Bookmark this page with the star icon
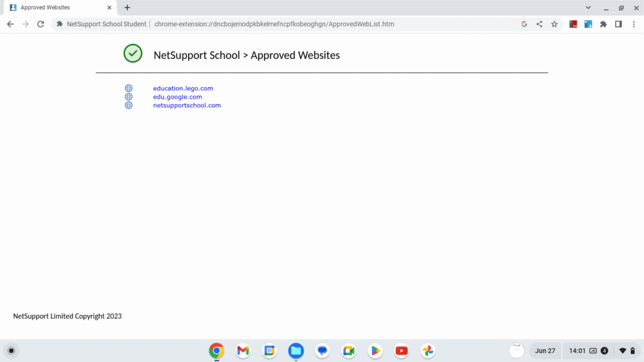 tap(555, 25)
